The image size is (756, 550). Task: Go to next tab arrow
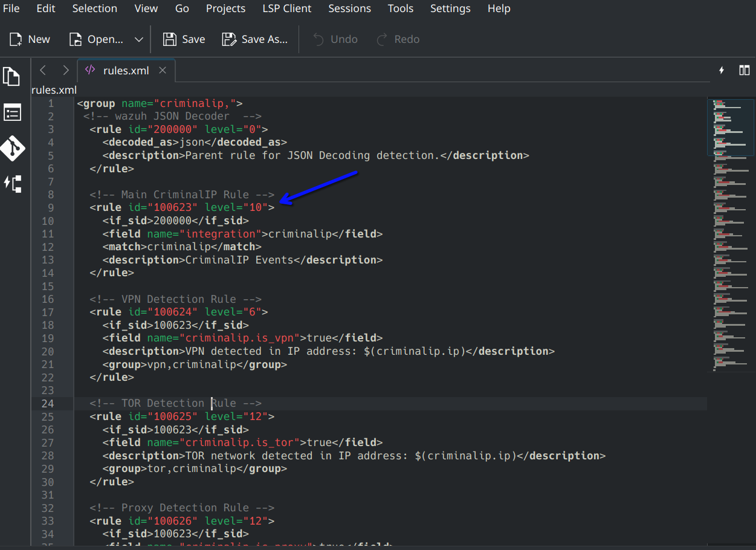click(65, 71)
